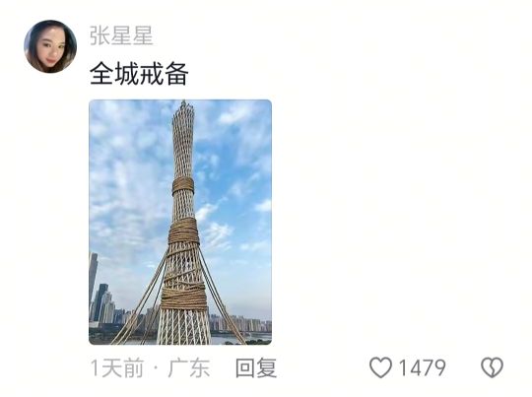Tap the uppermost rope band on the tower
Viewport: 532px width, 397px height.
[x=183, y=186]
